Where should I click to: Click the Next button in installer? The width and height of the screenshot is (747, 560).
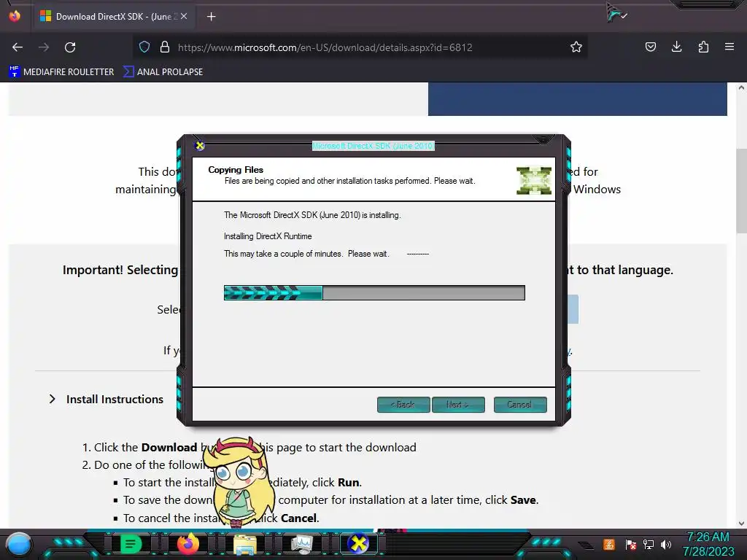point(458,404)
